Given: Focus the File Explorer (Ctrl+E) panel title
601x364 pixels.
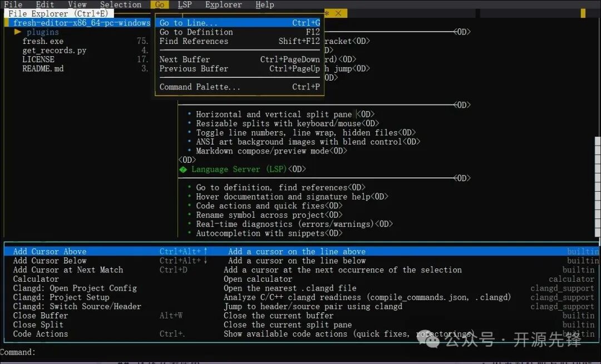Looking at the screenshot, I should [x=58, y=13].
